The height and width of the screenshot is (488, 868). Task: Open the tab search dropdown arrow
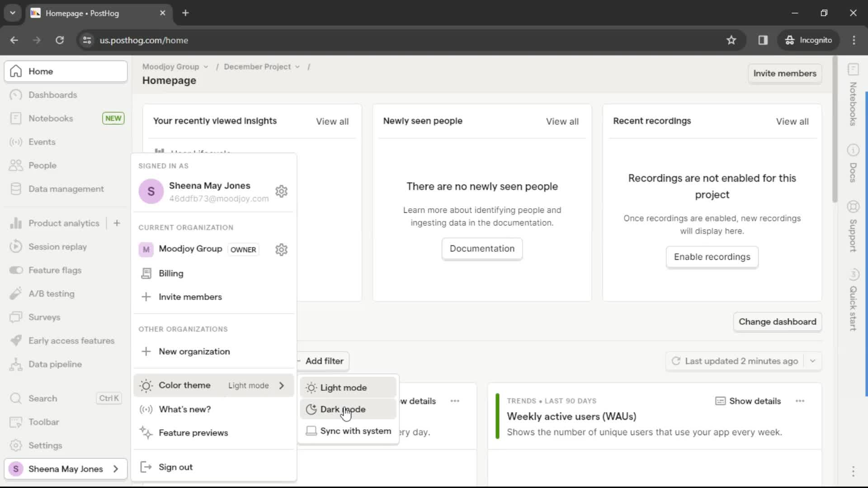pos(13,13)
